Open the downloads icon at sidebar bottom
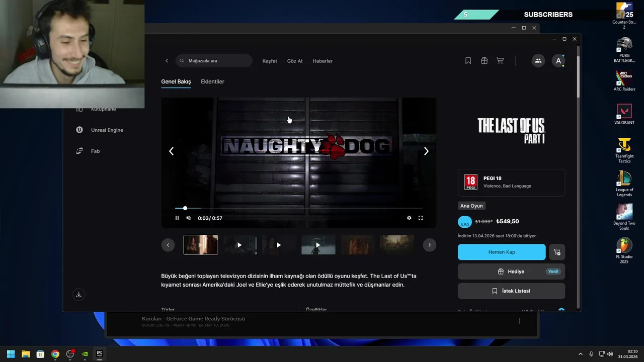 pos(78,295)
